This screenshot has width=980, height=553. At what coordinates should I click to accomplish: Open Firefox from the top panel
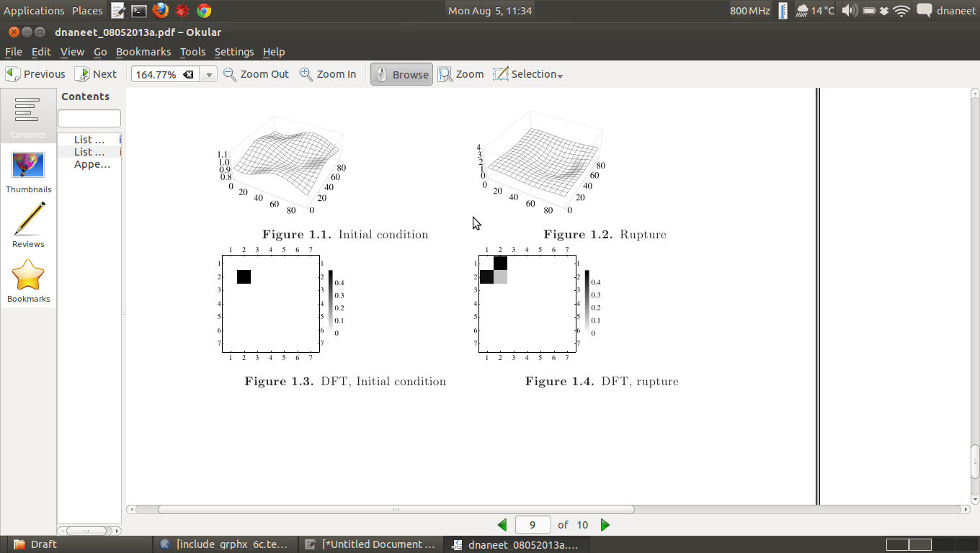[x=160, y=10]
